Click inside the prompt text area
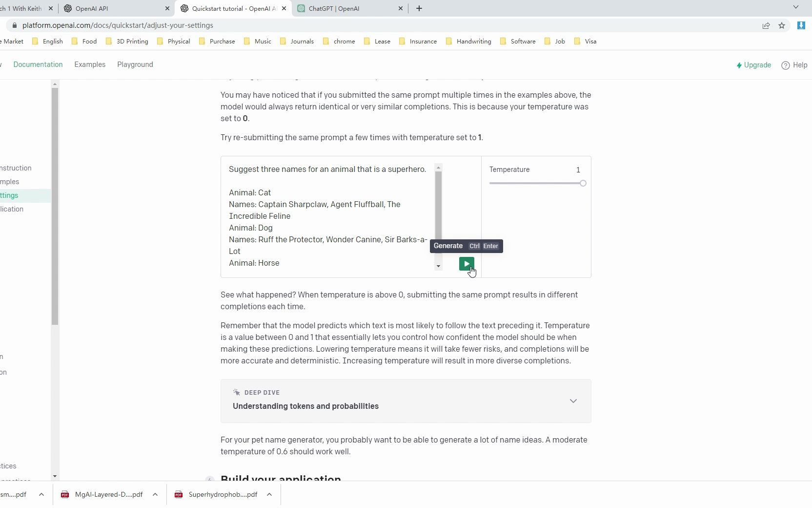812x508 pixels. coord(328,216)
